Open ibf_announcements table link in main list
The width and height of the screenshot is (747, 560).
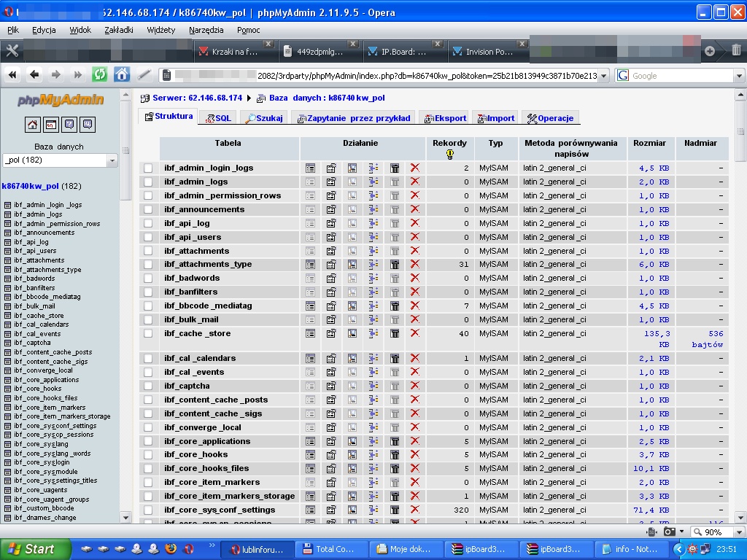coord(204,209)
